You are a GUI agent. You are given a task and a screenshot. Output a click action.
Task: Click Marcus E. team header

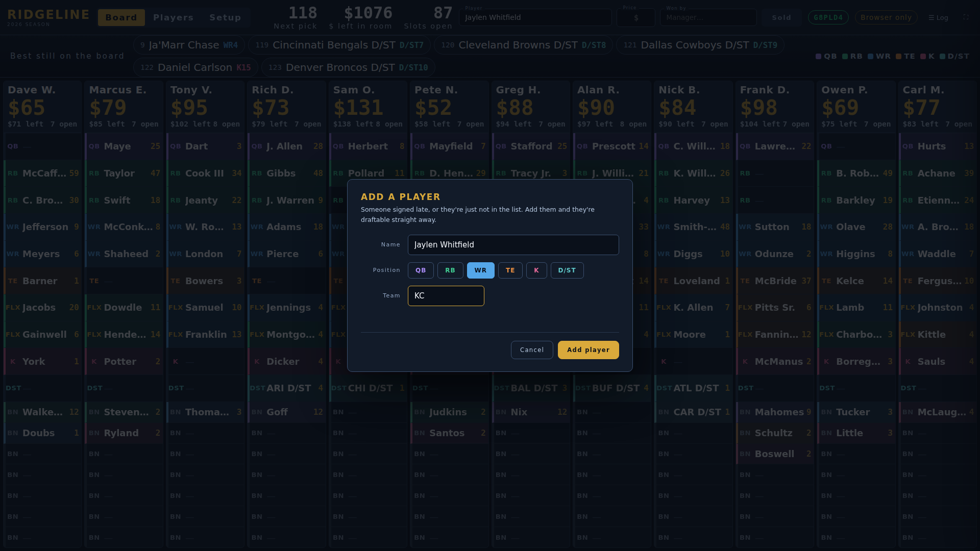(124, 107)
